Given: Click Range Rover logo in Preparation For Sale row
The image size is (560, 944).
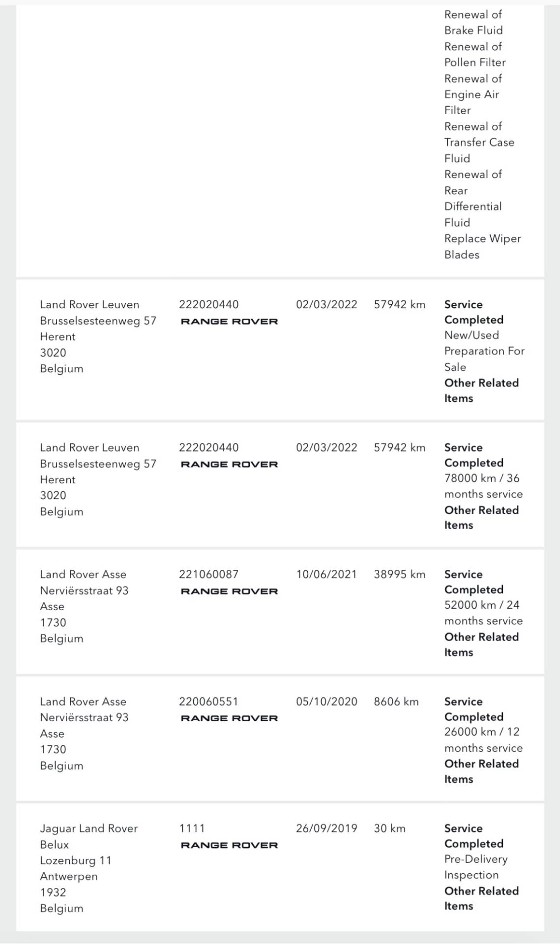Looking at the screenshot, I should 229,322.
